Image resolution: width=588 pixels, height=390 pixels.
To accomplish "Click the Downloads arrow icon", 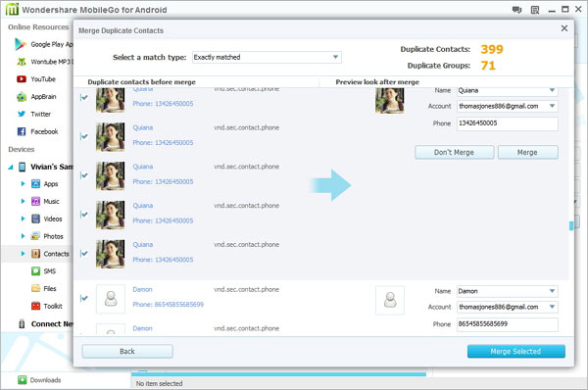I will pyautogui.click(x=23, y=380).
